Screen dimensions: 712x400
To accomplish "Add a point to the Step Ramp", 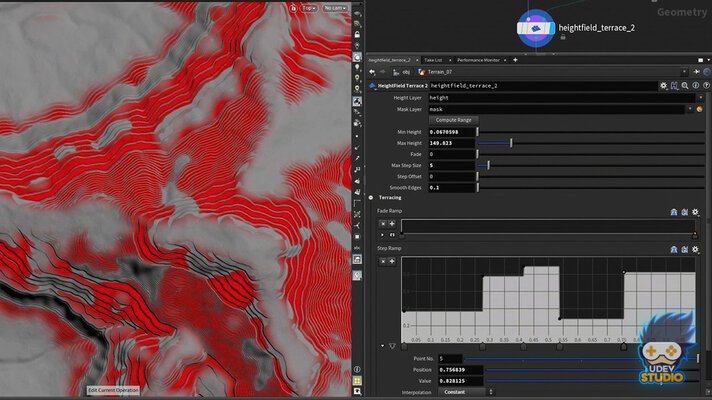I will click(391, 261).
